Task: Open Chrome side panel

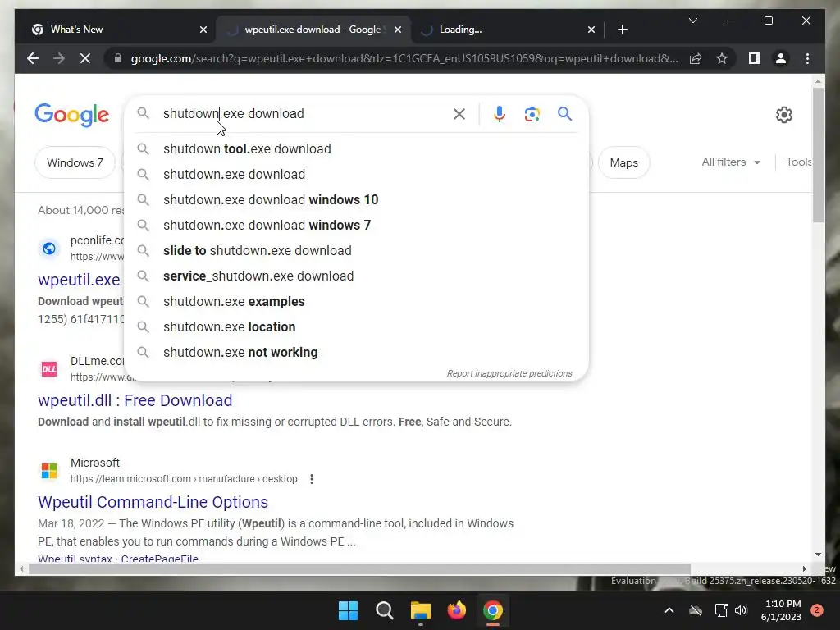Action: (x=755, y=58)
